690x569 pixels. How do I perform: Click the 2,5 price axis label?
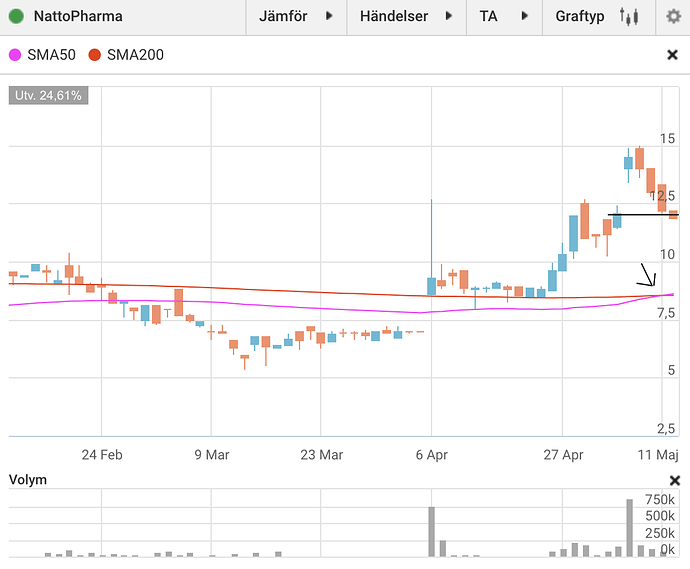(x=666, y=428)
